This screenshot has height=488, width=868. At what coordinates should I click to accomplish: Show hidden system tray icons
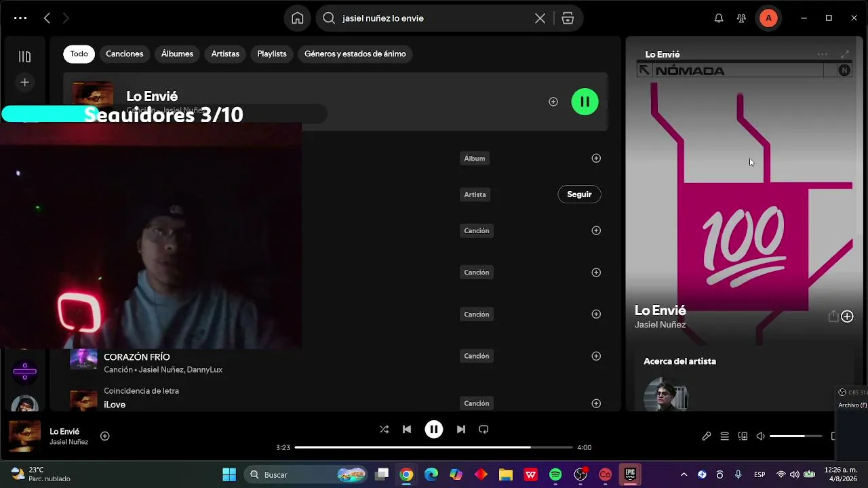click(x=684, y=474)
